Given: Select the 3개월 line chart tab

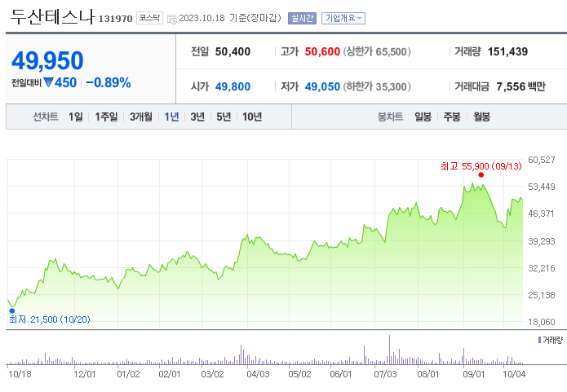Looking at the screenshot, I should coord(141,117).
